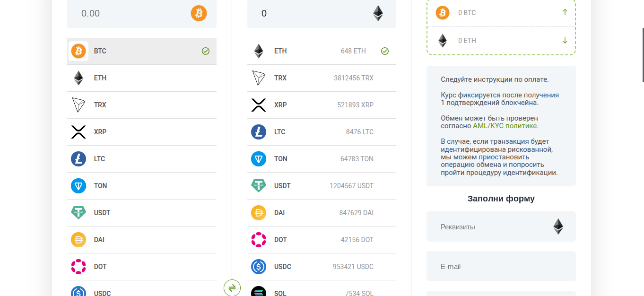Focus the E-mail input field
644x296 pixels.
[x=501, y=266]
